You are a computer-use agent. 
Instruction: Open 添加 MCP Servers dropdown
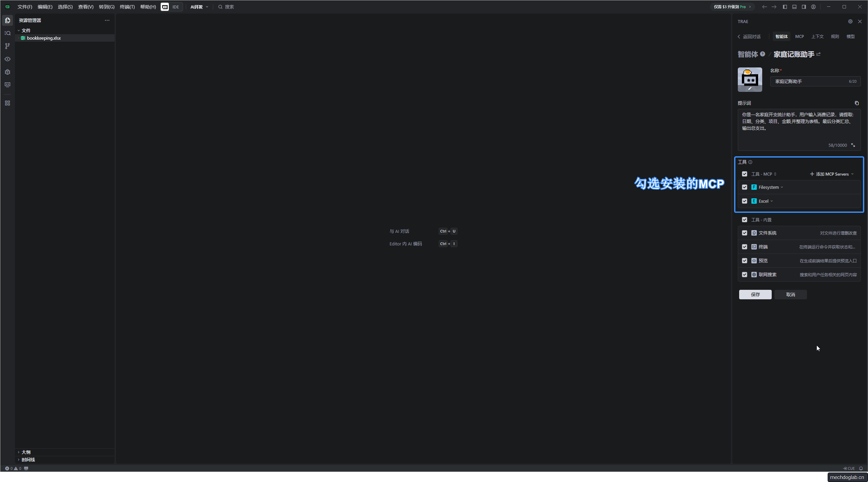831,174
